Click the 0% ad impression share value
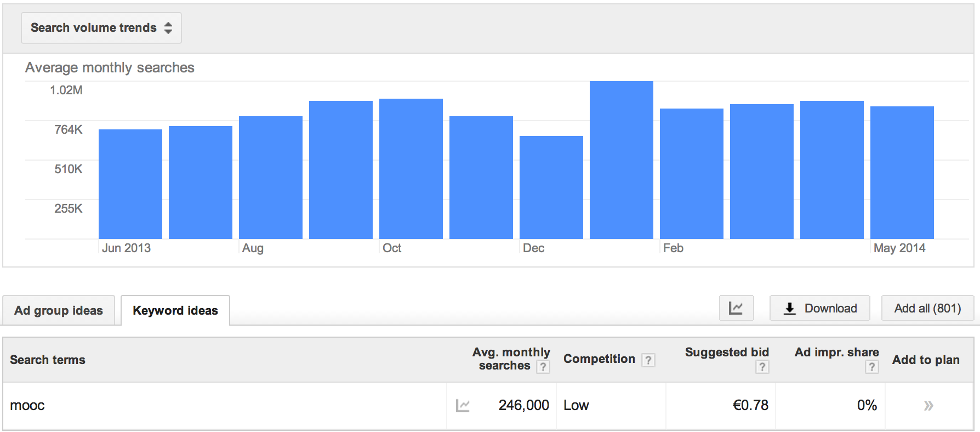This screenshot has width=980, height=432. (x=867, y=406)
